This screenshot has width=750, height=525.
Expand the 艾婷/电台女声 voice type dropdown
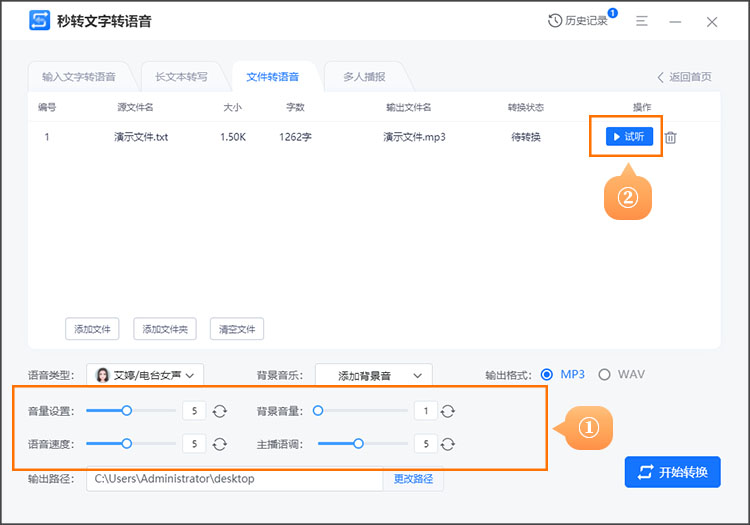click(x=145, y=375)
